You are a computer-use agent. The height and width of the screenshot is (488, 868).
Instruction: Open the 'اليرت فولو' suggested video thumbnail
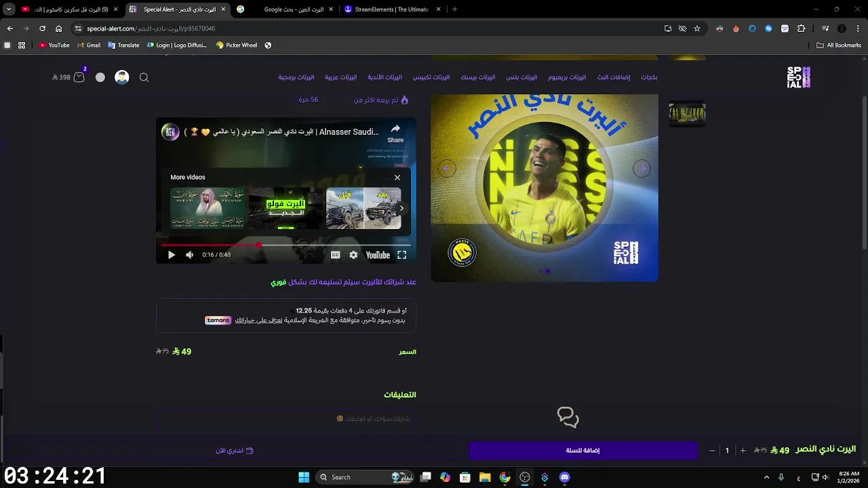click(285, 209)
